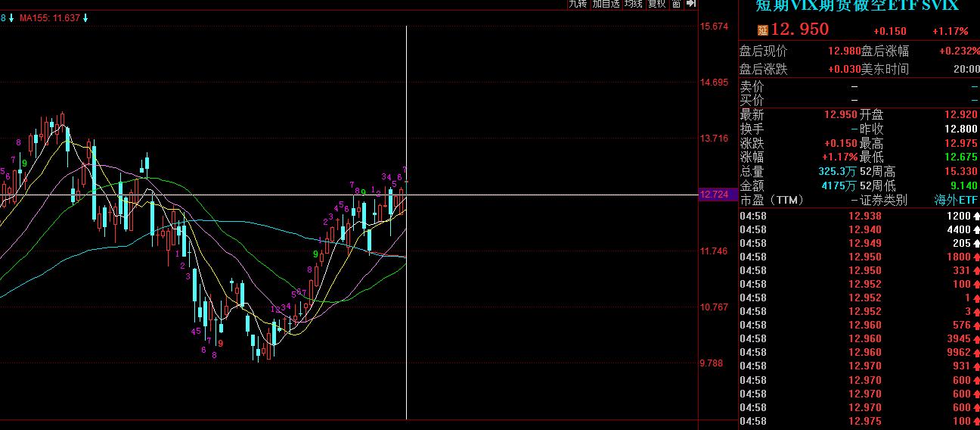
Task: Click the 短期VIX期货做空ETF SVIX title
Action: click(857, 6)
